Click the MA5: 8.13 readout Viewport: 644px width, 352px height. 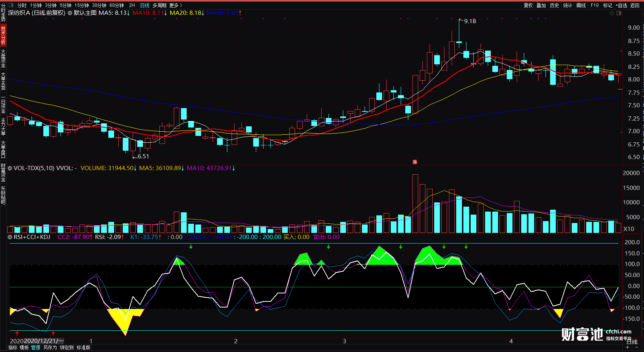coord(114,13)
